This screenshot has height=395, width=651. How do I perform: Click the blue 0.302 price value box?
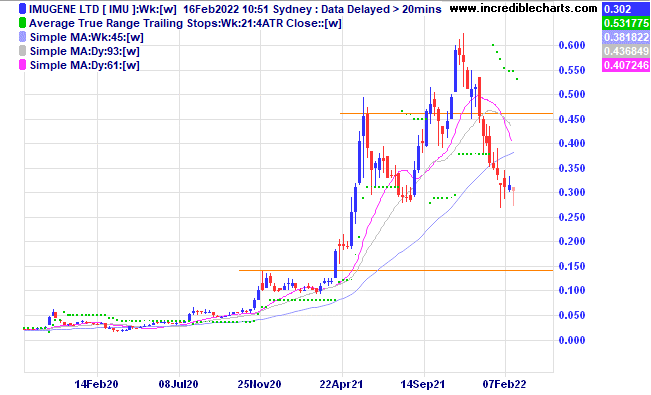[x=626, y=9]
